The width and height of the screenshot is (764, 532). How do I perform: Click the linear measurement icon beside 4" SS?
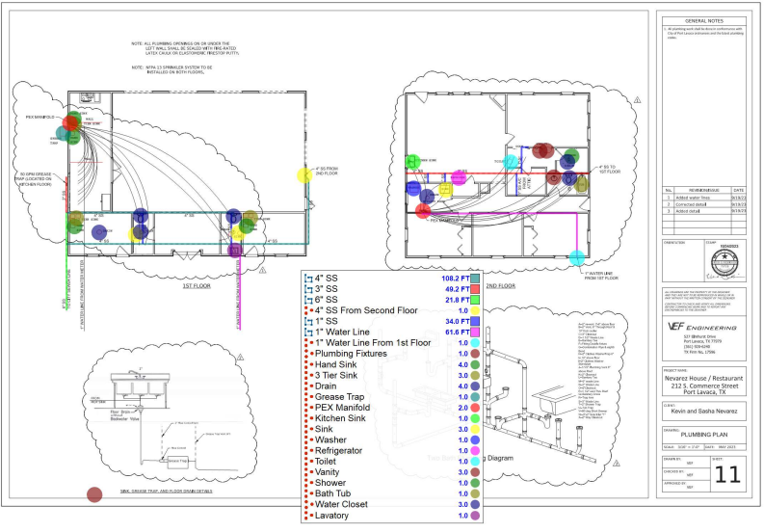[308, 279]
